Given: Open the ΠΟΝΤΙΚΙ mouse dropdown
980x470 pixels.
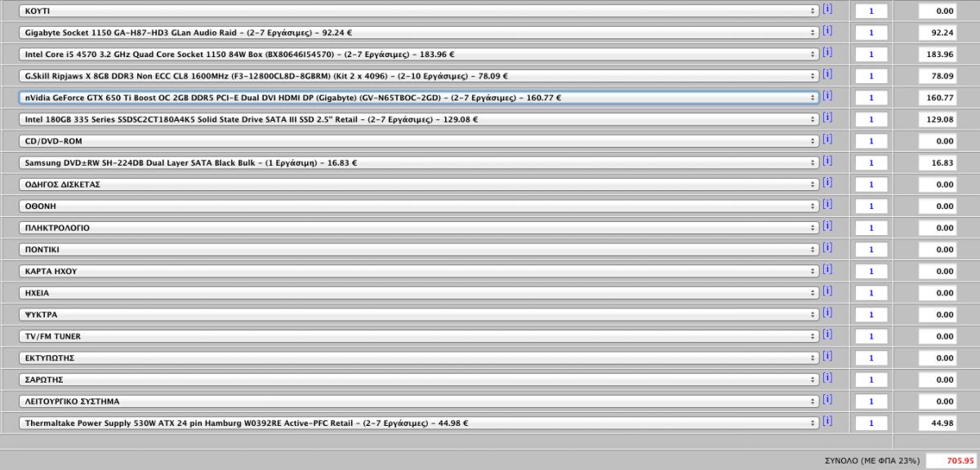Looking at the screenshot, I should coord(418,250).
